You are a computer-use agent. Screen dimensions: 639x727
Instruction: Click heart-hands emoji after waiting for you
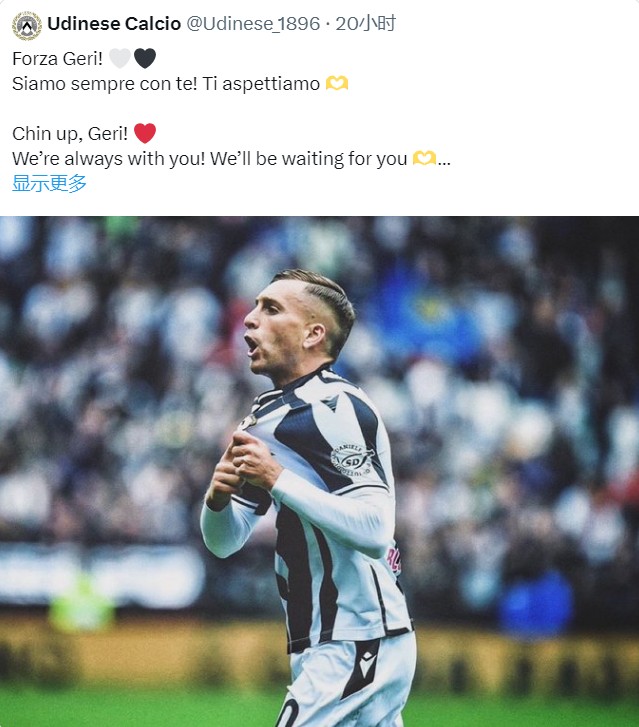pyautogui.click(x=424, y=159)
